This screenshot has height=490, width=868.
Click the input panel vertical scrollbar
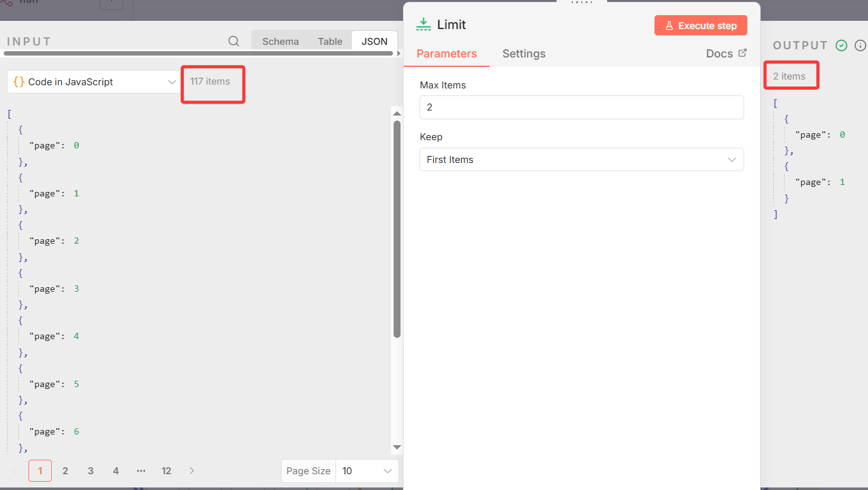click(397, 227)
